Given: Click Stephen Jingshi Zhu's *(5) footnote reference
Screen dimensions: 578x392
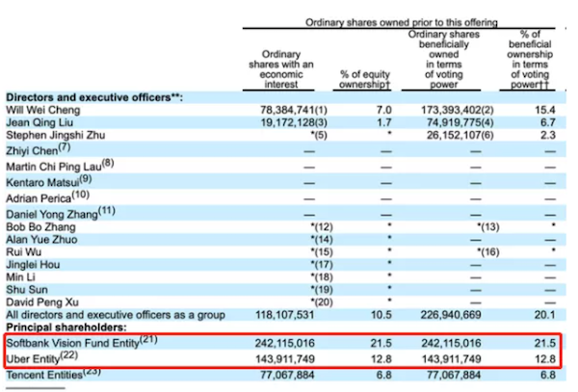Looking at the screenshot, I should 319,135.
